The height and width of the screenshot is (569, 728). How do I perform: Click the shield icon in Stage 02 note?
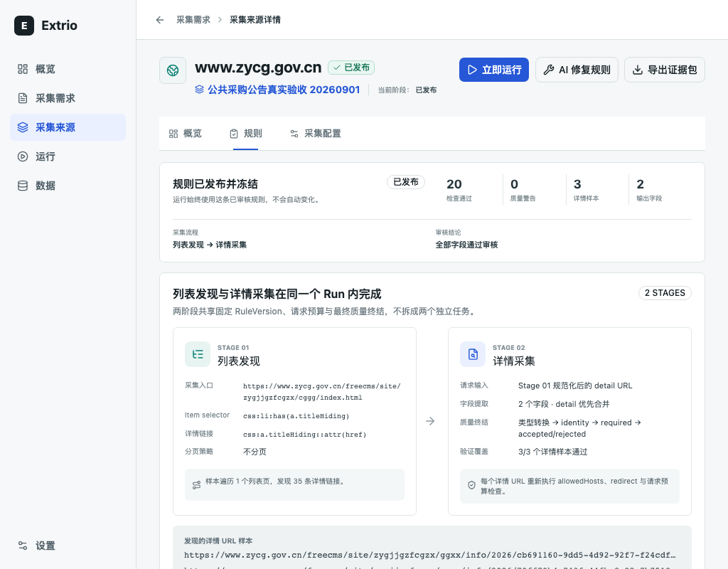472,485
